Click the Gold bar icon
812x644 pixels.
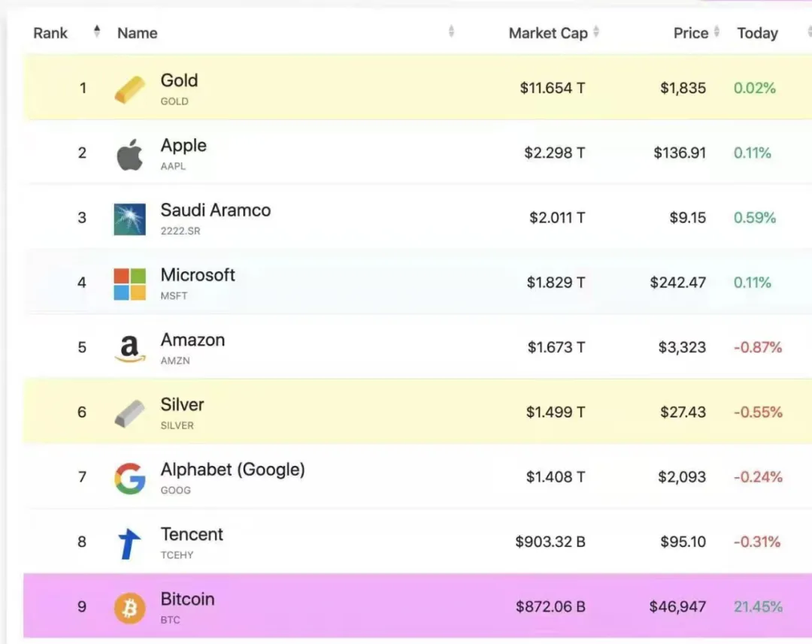tap(129, 89)
